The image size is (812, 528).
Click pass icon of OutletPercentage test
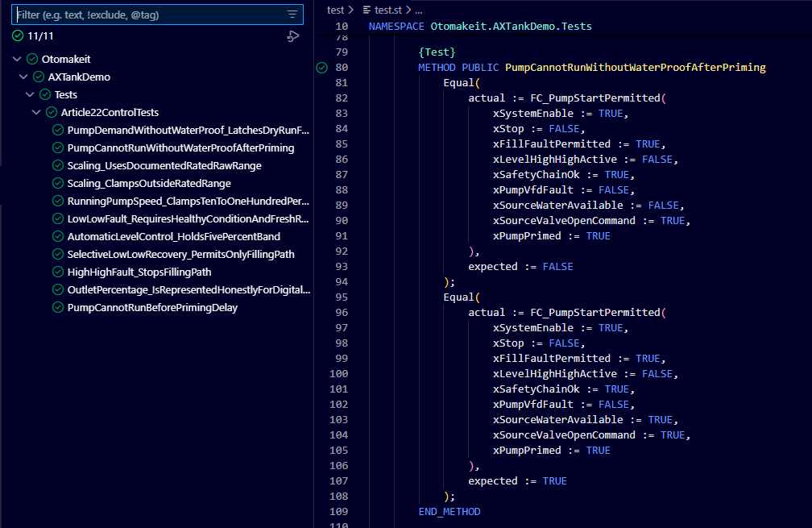click(58, 289)
